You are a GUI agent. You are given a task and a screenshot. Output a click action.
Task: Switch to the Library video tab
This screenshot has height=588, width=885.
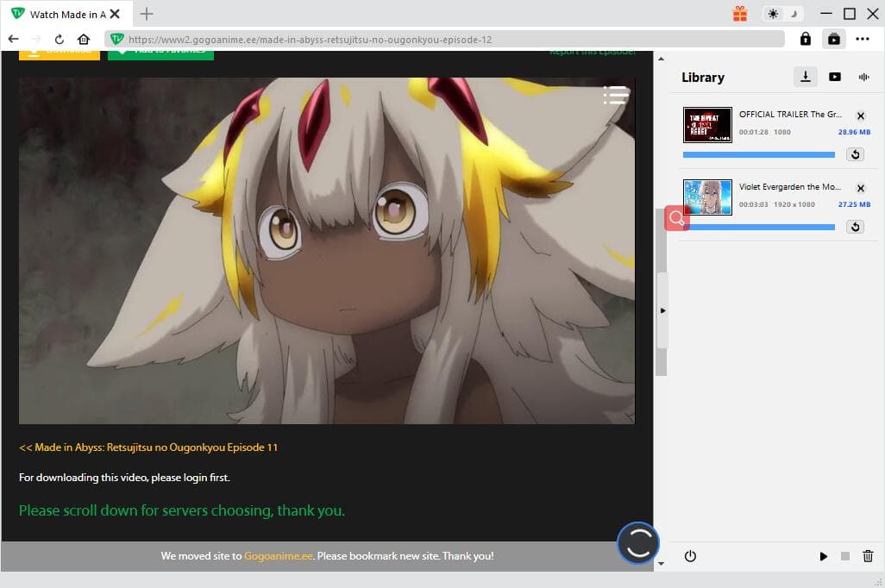pos(834,77)
